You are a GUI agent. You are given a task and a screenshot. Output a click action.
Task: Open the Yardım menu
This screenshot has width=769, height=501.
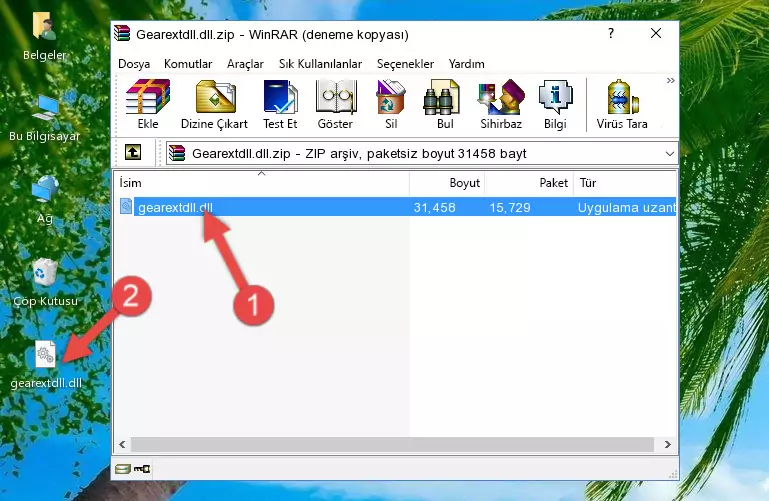466,64
